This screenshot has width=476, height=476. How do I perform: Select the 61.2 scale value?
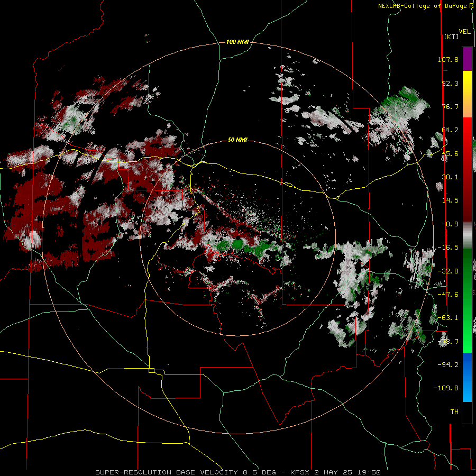point(450,130)
